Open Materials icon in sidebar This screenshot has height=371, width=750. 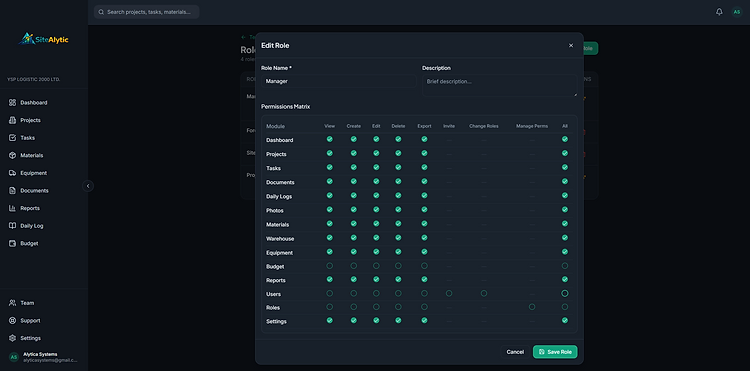12,155
